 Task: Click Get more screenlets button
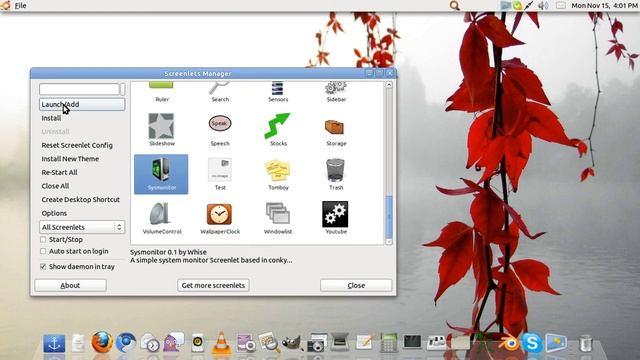[x=213, y=285]
